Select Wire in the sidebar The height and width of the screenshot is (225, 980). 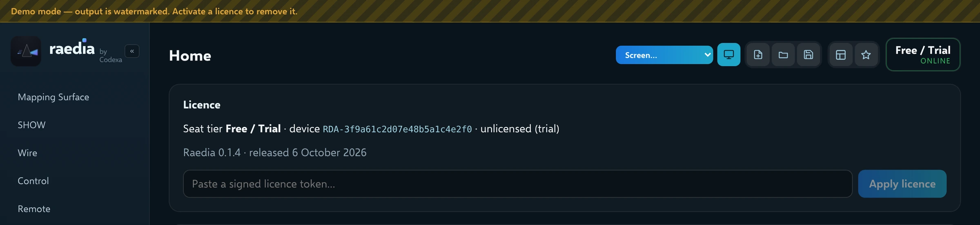click(27, 153)
